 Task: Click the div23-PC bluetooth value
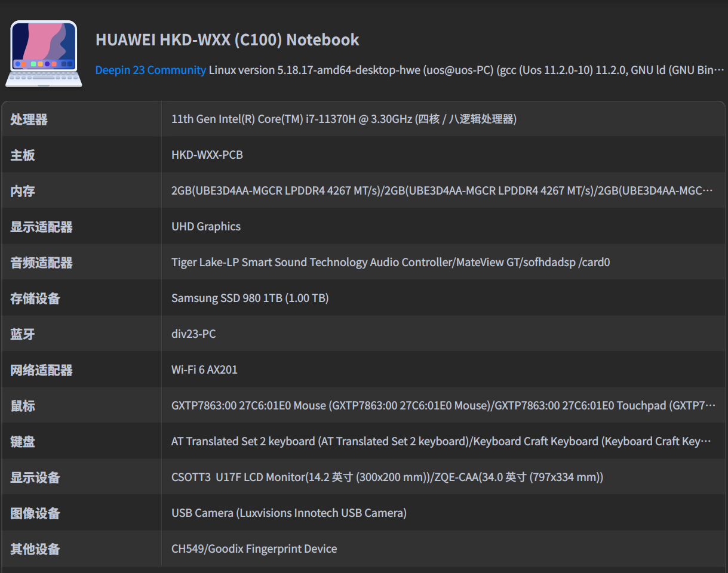[193, 334]
